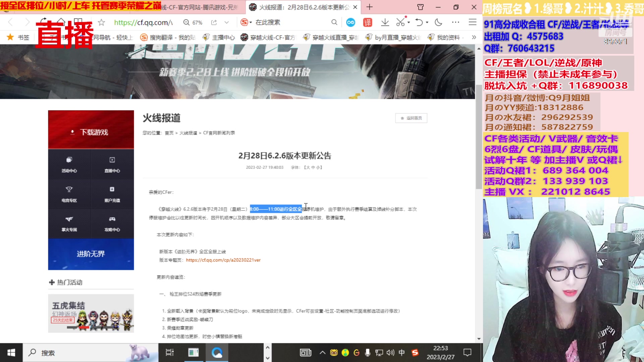Click the 67% zoom indicator
This screenshot has height=362, width=644.
click(x=193, y=22)
